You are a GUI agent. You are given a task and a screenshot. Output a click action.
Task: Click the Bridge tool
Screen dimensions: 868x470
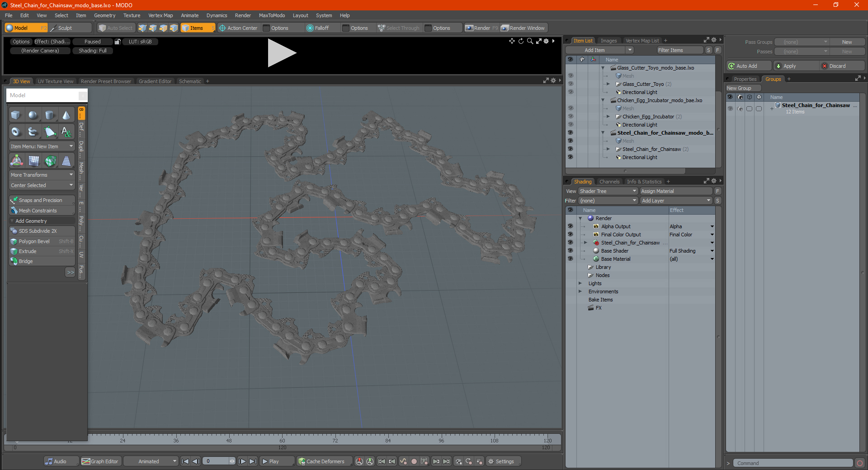coord(42,261)
